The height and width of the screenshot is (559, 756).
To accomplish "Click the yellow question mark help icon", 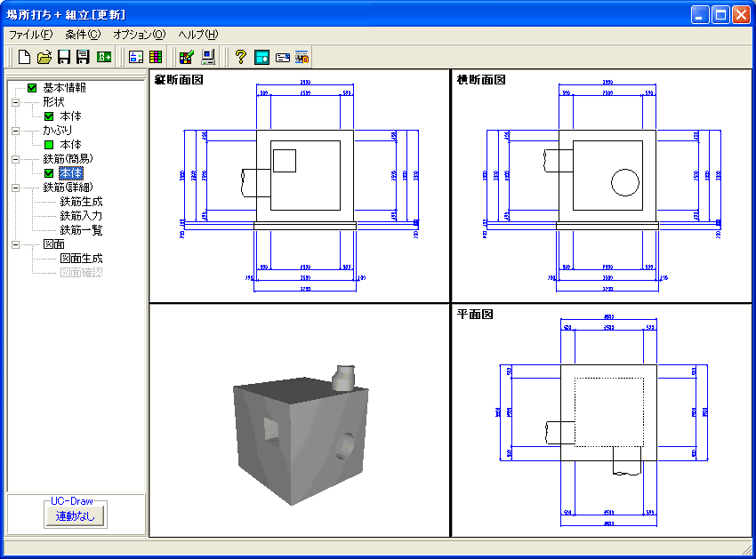I will 241,57.
